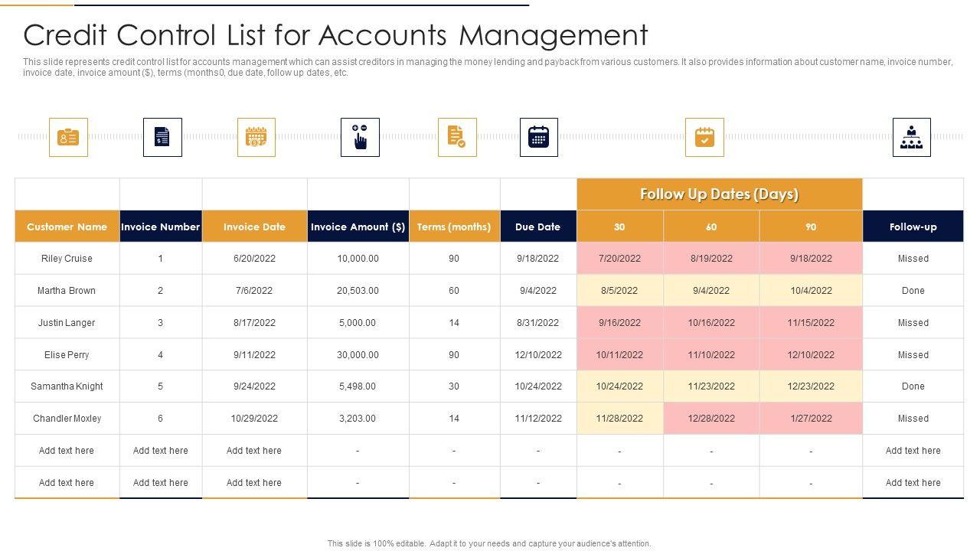Click the slide title text
The height and width of the screenshot is (551, 980).
pos(335,35)
